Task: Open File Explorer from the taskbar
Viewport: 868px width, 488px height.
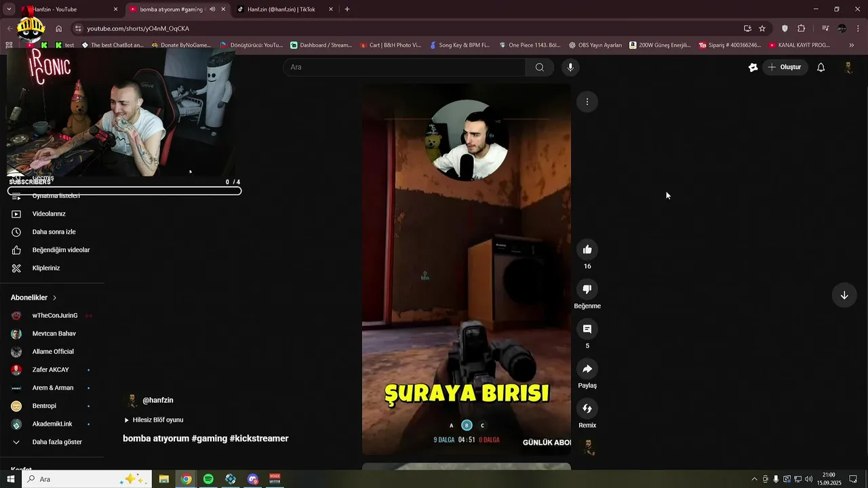Action: 164,479
